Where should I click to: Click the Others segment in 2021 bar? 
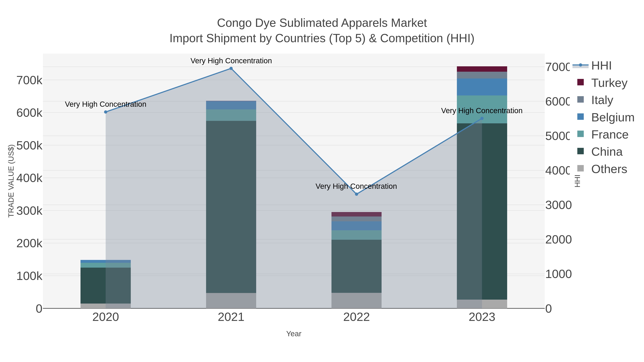click(231, 301)
